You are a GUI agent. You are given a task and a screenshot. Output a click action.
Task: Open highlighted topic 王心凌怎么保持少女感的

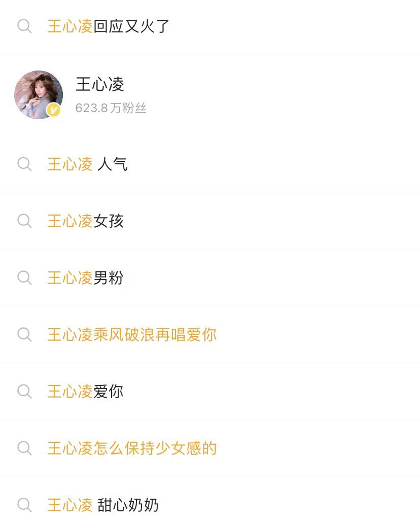click(x=132, y=448)
